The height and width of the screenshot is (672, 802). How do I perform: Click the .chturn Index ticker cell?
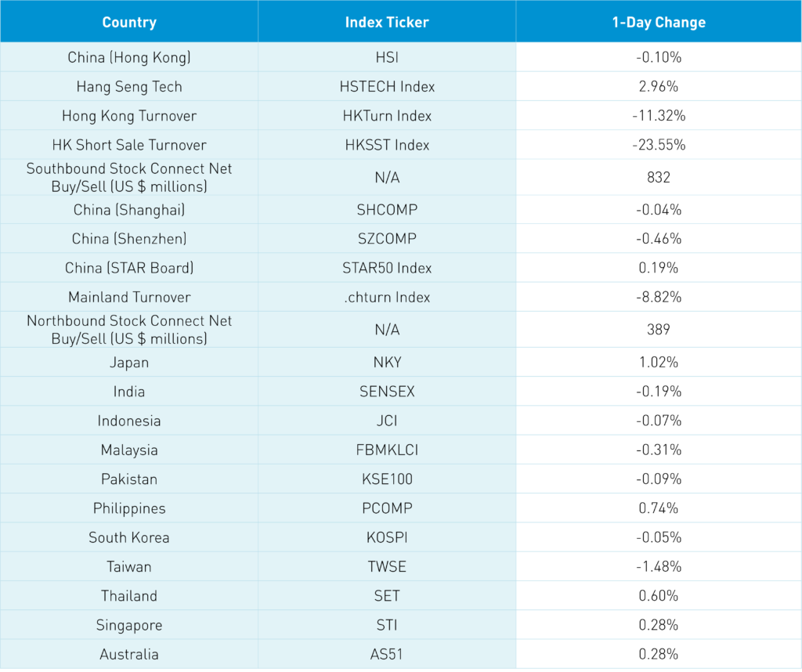[387, 297]
